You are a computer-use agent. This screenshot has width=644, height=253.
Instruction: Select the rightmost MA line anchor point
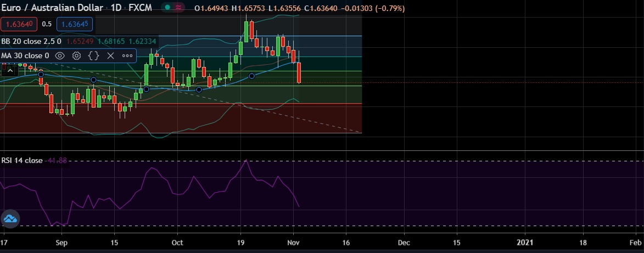click(x=251, y=76)
